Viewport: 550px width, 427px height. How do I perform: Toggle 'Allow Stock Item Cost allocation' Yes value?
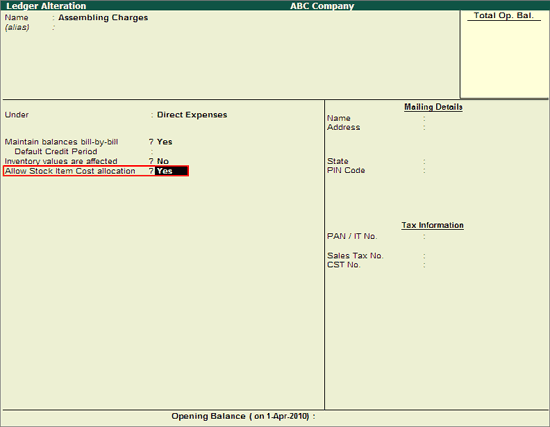pos(171,171)
